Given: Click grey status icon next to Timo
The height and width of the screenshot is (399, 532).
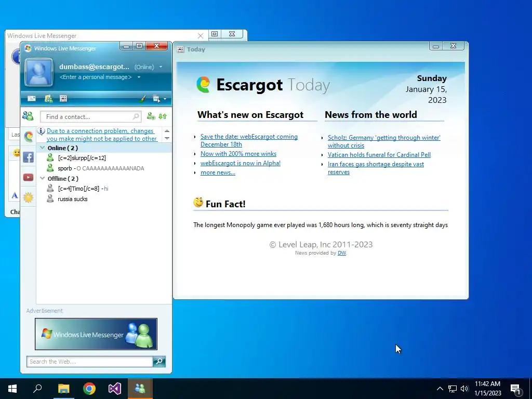Looking at the screenshot, I should point(50,188).
